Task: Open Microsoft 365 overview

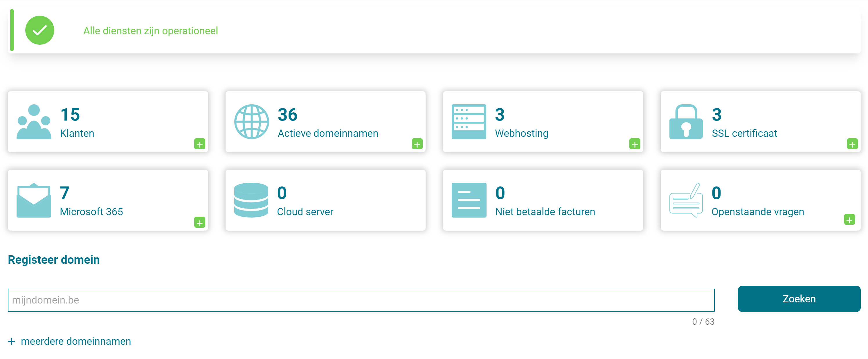Action: (91, 212)
